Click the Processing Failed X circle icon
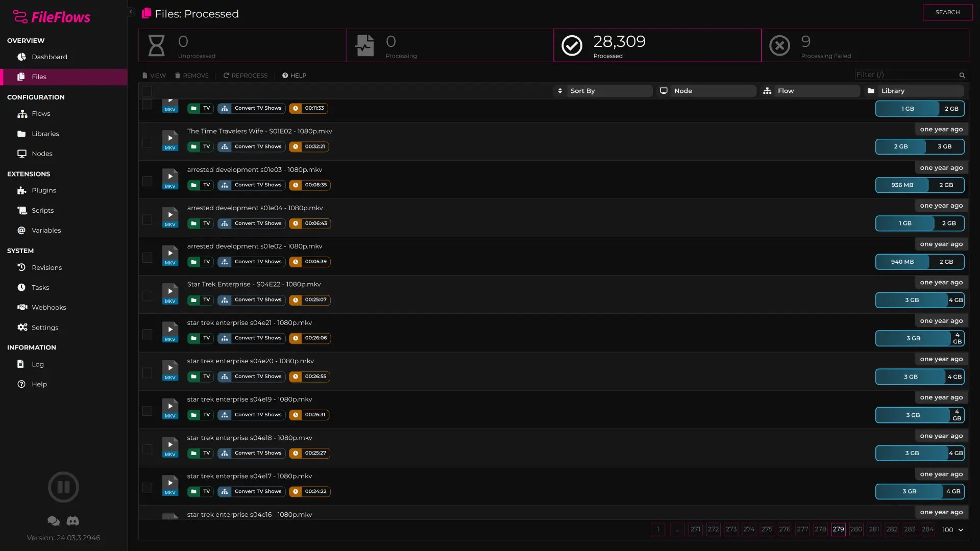Image resolution: width=980 pixels, height=551 pixels. coord(779,45)
